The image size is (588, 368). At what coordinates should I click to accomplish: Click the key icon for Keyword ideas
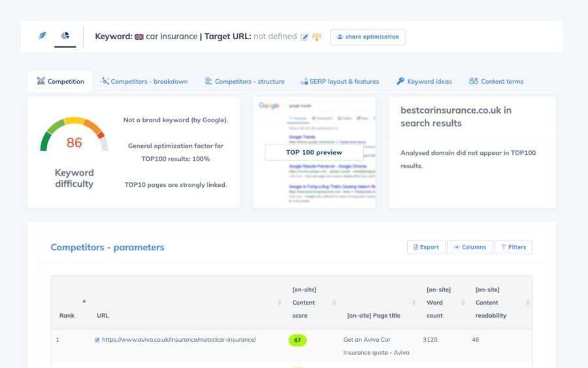click(400, 81)
